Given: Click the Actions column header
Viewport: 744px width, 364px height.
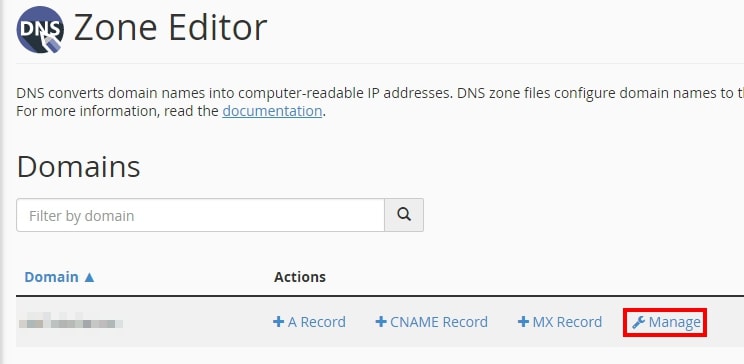Looking at the screenshot, I should [300, 277].
